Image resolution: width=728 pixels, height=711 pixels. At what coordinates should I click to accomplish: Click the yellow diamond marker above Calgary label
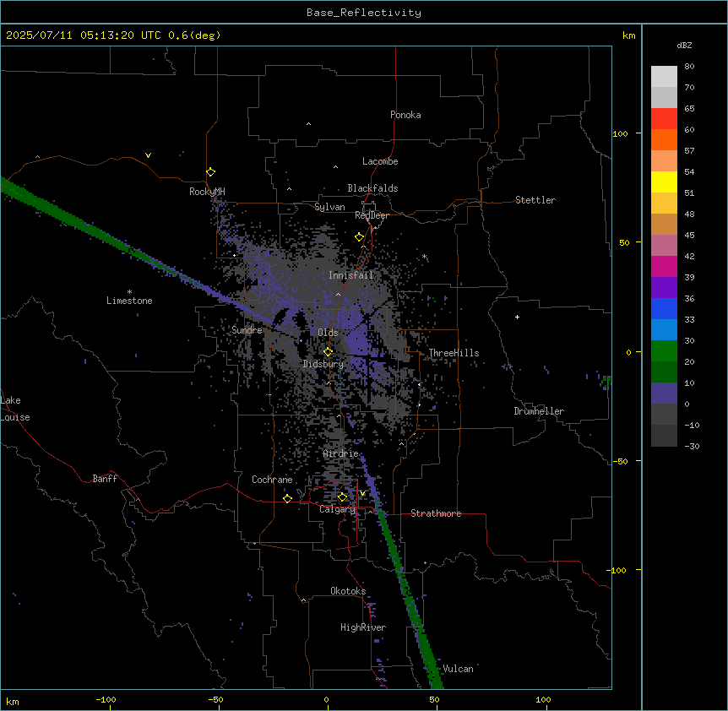[342, 497]
